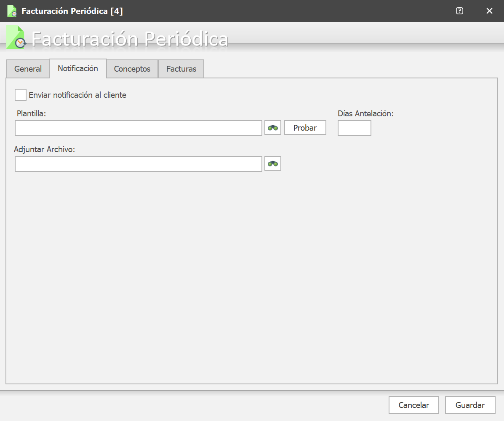Go to the Facturas tab
Viewport: 504px width, 421px height.
pos(181,69)
